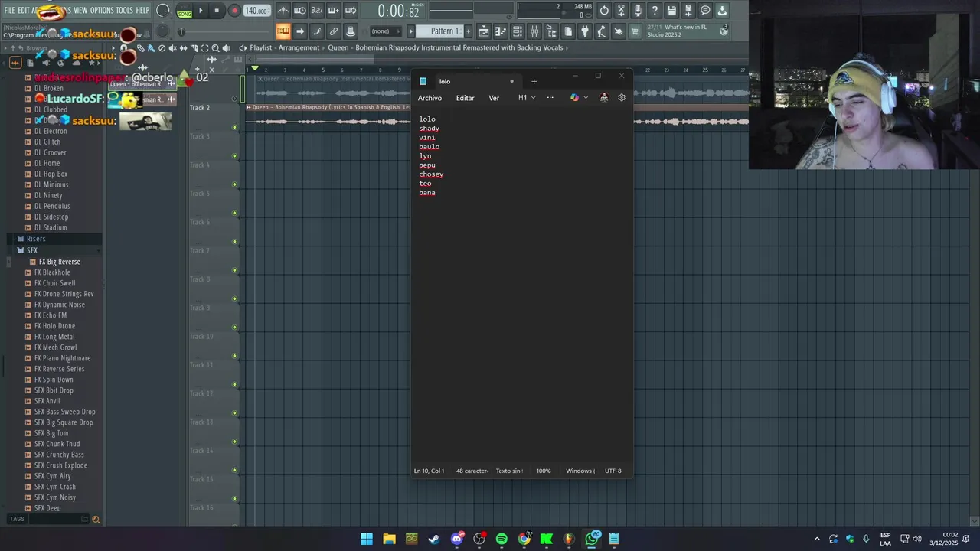The image size is (980, 551).
Task: Toggle the overdub recording icon
Action: point(334,11)
